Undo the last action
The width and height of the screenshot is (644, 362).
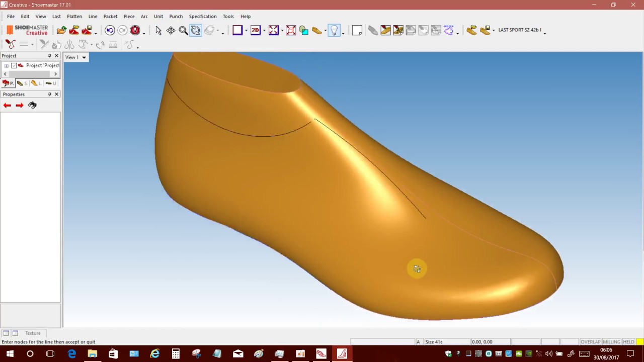(x=110, y=30)
